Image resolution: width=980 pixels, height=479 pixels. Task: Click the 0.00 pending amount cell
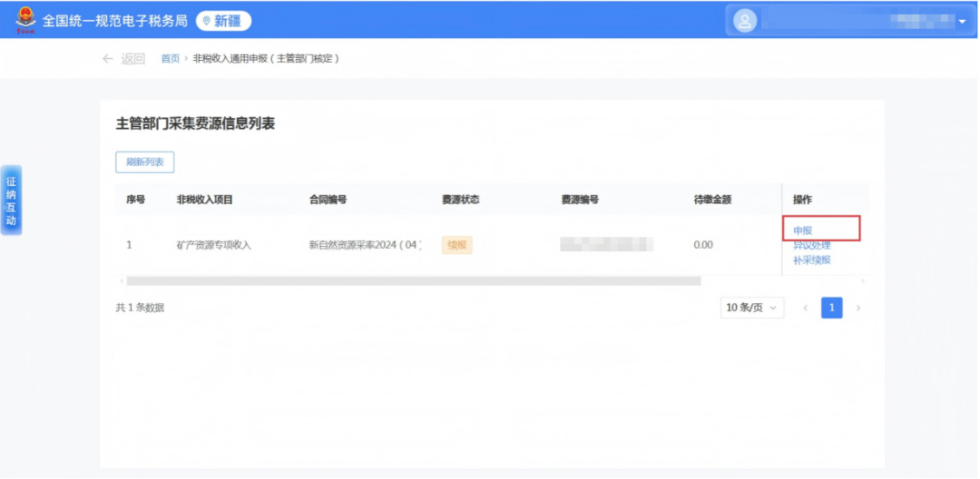click(703, 246)
